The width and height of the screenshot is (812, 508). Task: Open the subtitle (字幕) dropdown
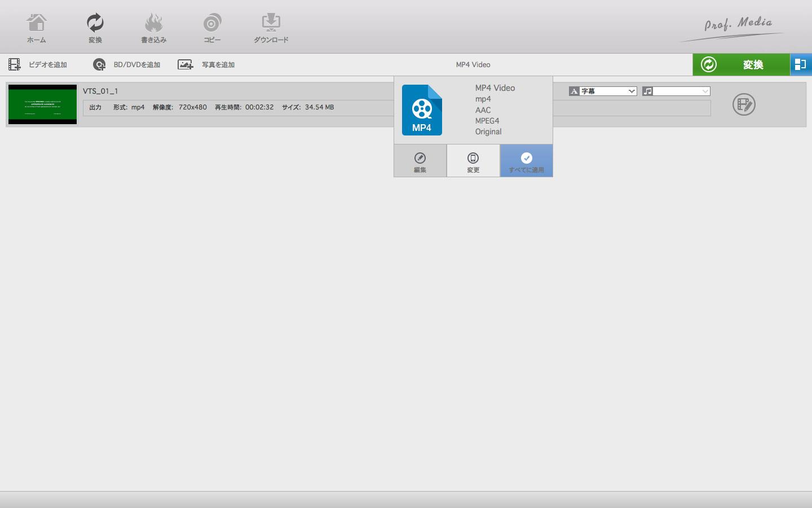(603, 91)
